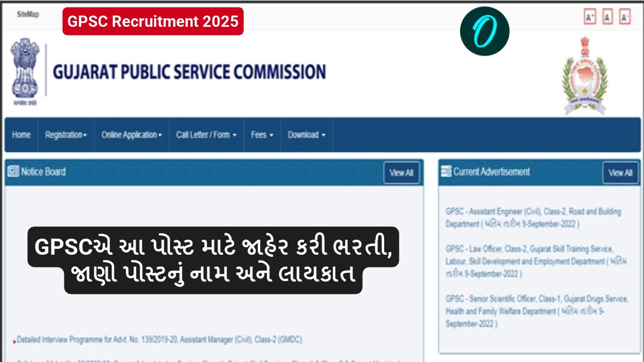The image size is (644, 362).
Task: Expand the Registration dropdown menu
Action: coord(66,135)
